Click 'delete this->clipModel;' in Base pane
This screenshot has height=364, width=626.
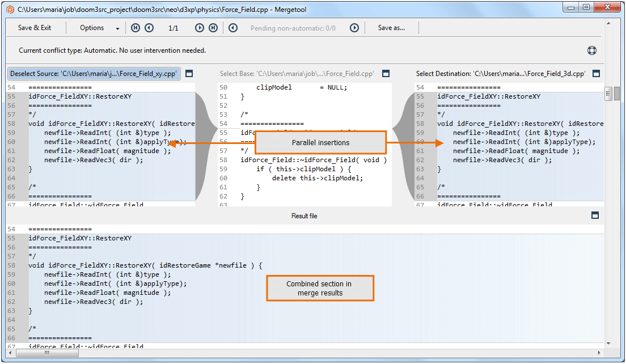point(318,178)
